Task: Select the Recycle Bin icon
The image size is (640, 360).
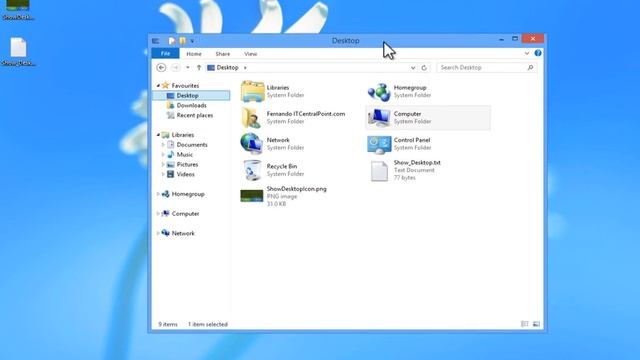Action: point(252,170)
